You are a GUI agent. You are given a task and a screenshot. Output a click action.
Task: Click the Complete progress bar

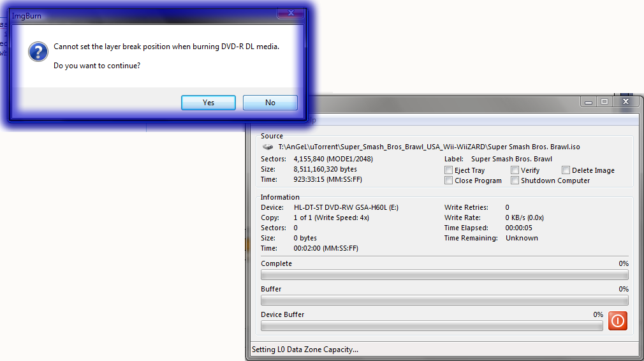coord(444,275)
